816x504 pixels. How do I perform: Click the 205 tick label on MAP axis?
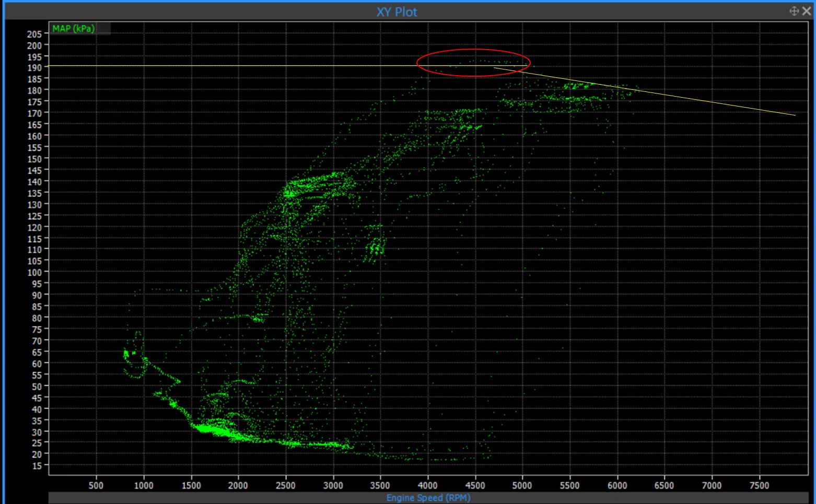coord(34,34)
